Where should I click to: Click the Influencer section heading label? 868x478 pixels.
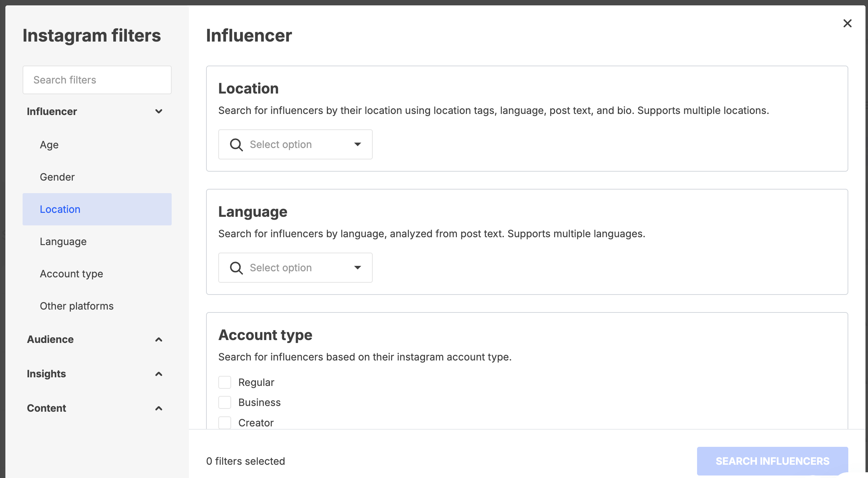[x=52, y=111]
